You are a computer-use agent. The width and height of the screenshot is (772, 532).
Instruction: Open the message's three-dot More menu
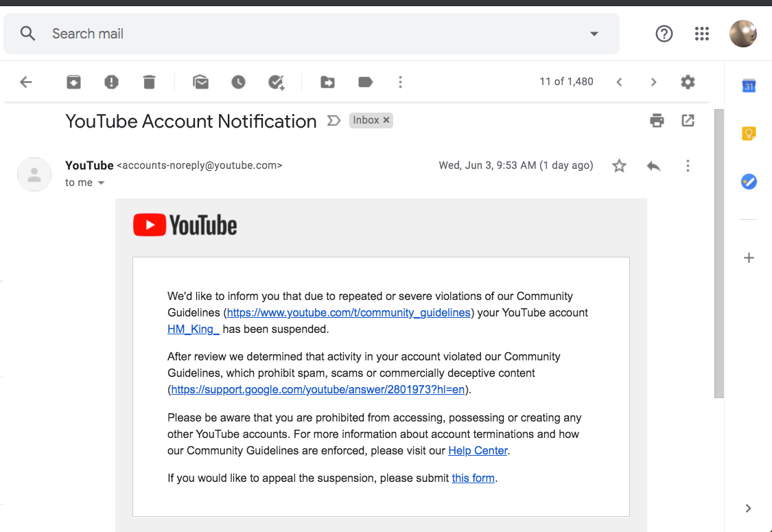point(688,165)
